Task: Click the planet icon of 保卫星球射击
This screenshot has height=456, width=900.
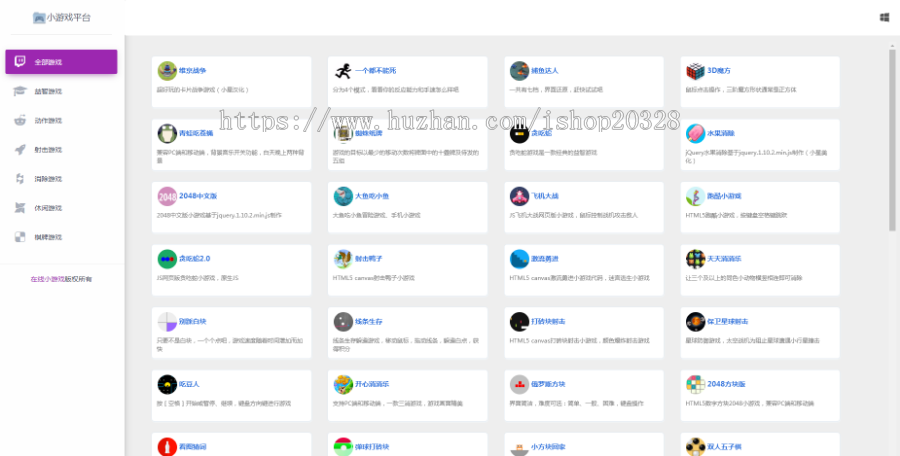Action: [x=695, y=322]
